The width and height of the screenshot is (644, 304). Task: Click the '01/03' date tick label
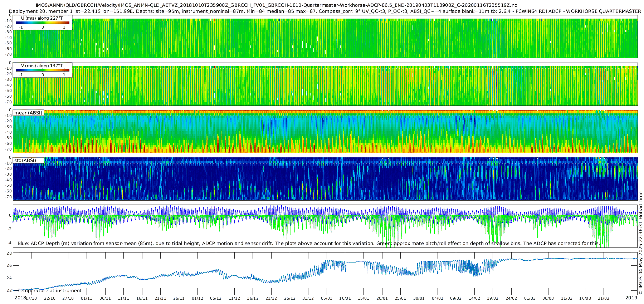[530, 298]
